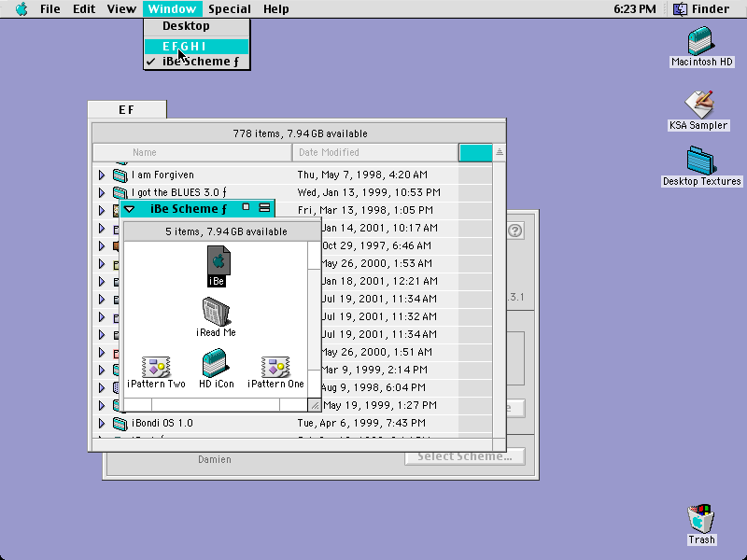747x560 pixels.
Task: Select the I got the BLUES 3.0 folder icon
Action: (120, 192)
